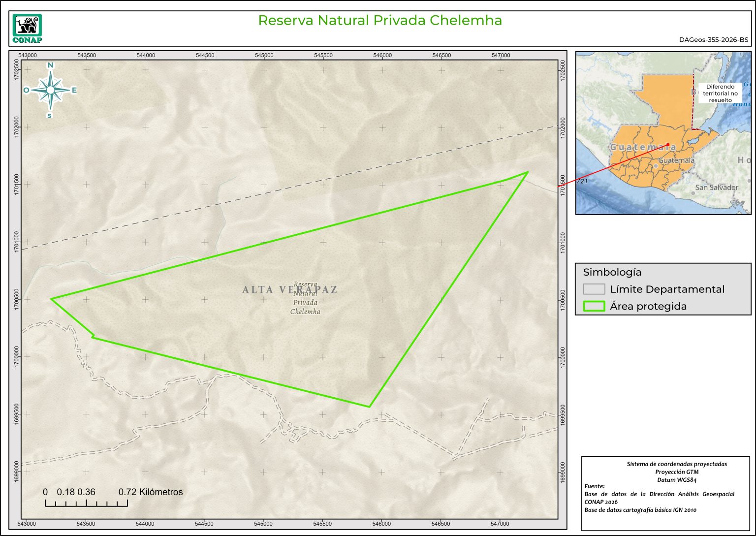Click the ALTA VERAPAZ map label
Screen dimensions: 756x536
(289, 289)
